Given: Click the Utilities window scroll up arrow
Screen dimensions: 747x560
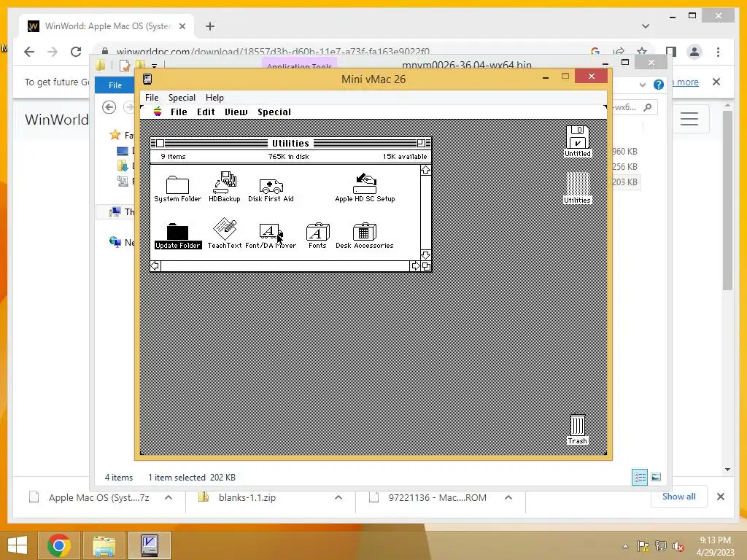Looking at the screenshot, I should (425, 170).
